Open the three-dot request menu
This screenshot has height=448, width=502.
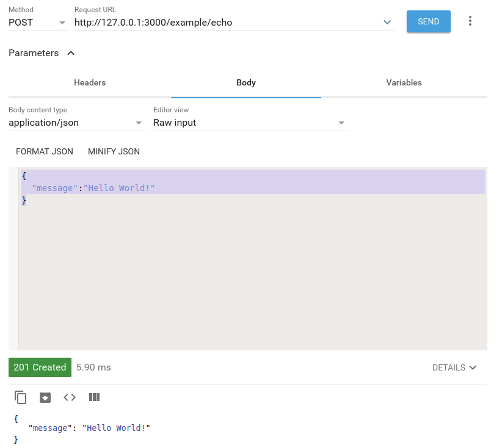pos(470,21)
